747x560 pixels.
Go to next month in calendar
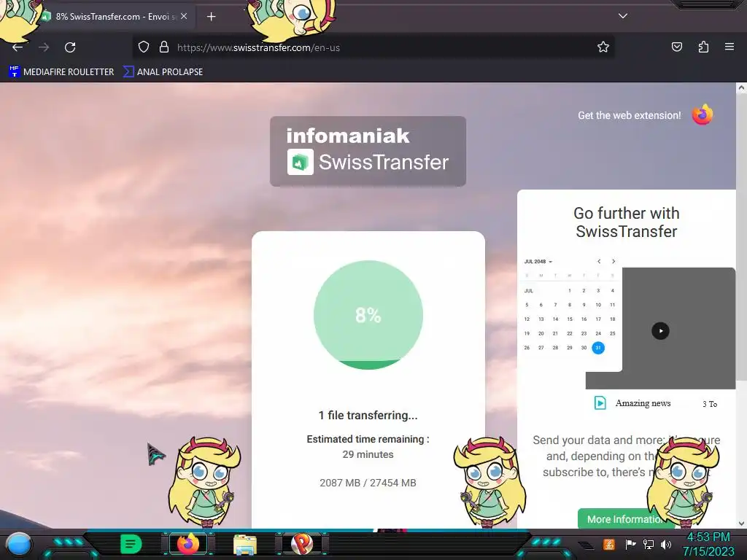(x=614, y=261)
